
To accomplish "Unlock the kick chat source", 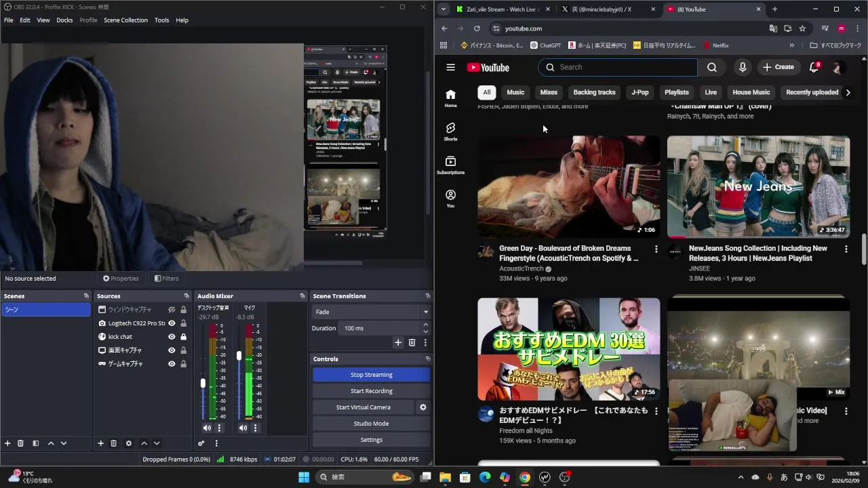I will (183, 337).
